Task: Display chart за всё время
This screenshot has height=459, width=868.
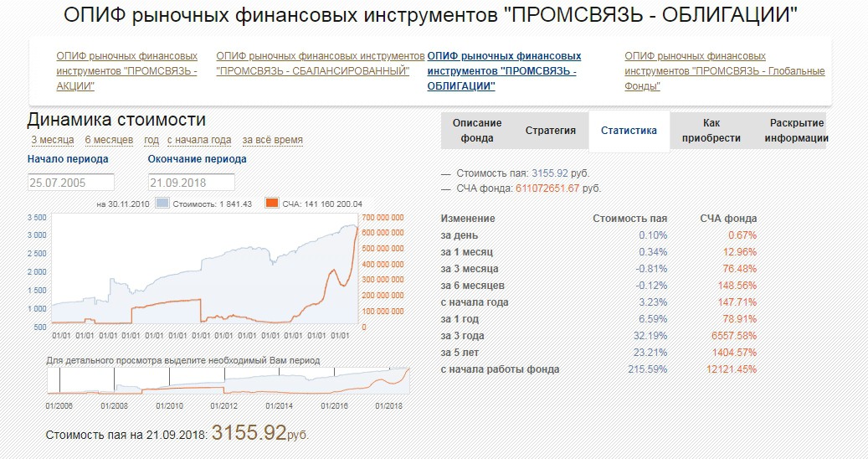Action: pos(272,140)
